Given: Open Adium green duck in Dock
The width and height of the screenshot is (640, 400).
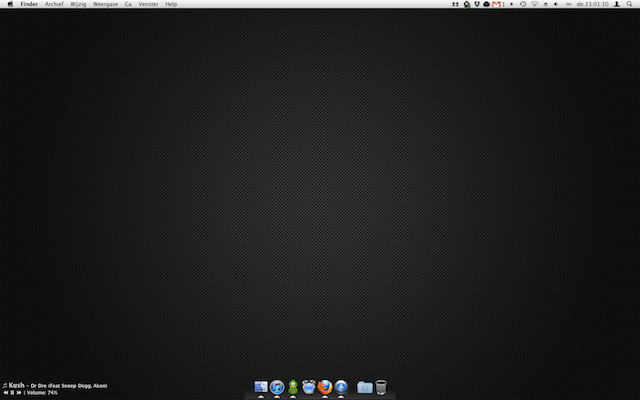Looking at the screenshot, I should click(293, 387).
